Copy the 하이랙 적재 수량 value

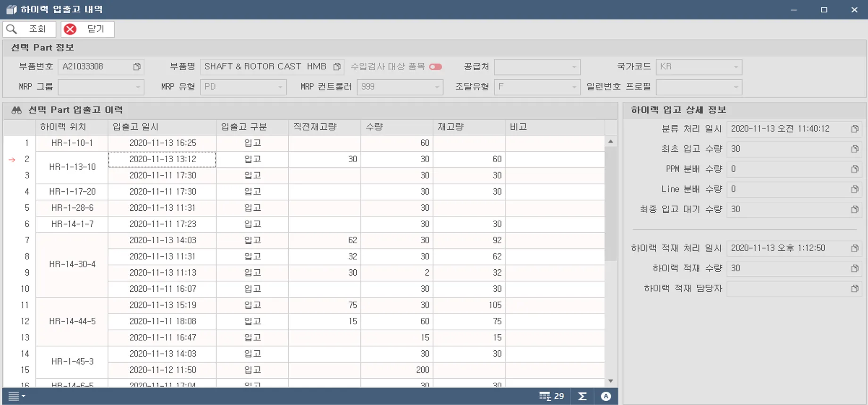coord(855,269)
